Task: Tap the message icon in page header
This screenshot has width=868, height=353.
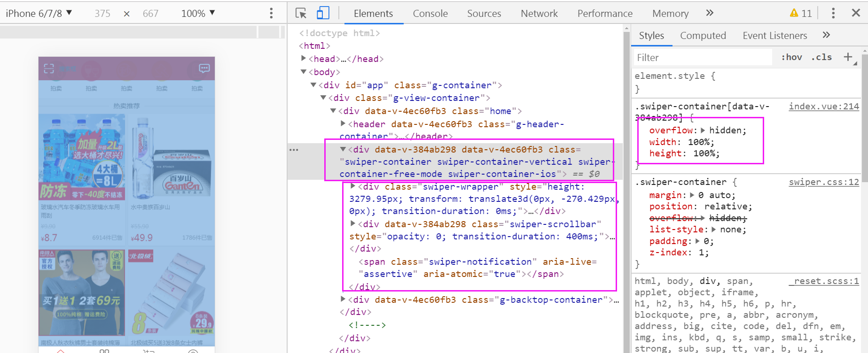Action: [204, 69]
